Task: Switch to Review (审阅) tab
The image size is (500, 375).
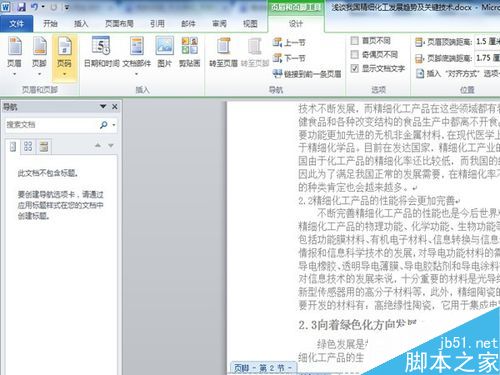Action: point(219,23)
